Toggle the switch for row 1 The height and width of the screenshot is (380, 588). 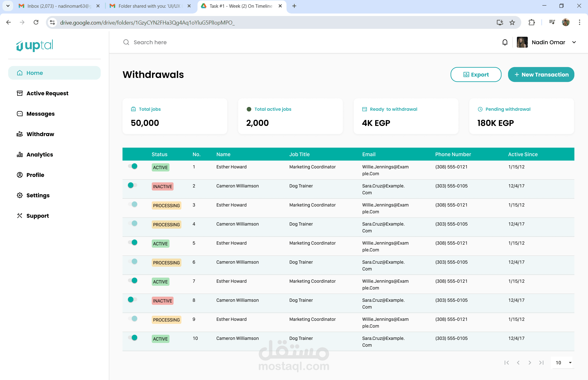click(133, 166)
